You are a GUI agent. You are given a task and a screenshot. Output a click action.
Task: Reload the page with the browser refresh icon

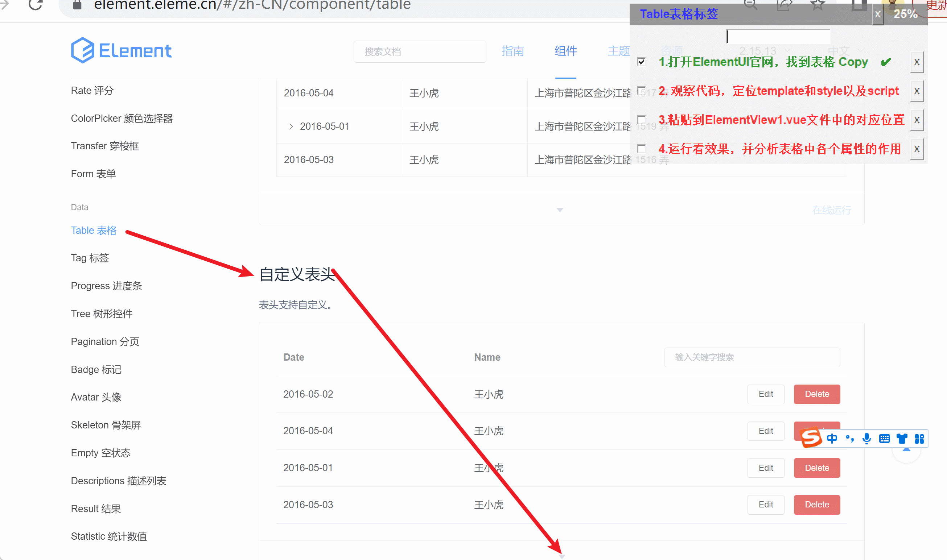pos(36,4)
